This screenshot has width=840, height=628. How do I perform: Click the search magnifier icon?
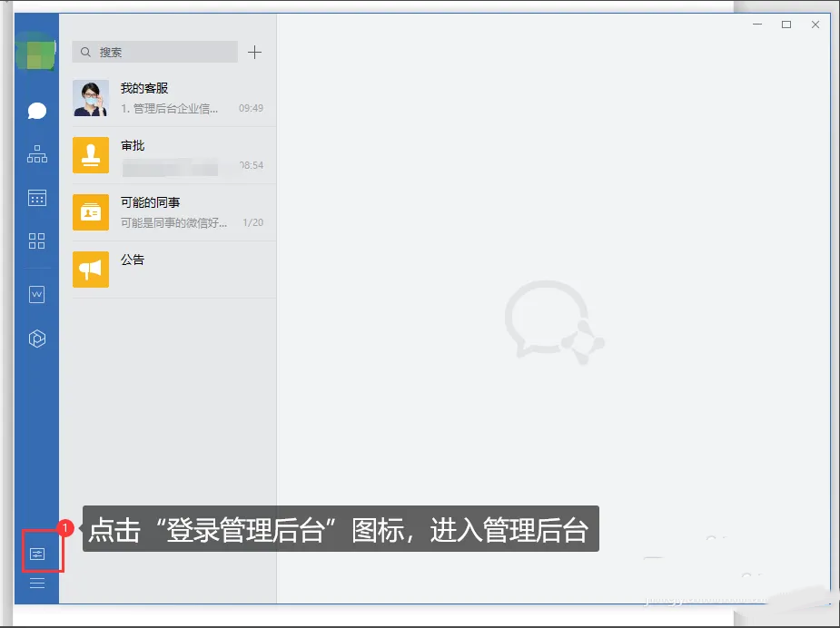tap(85, 52)
